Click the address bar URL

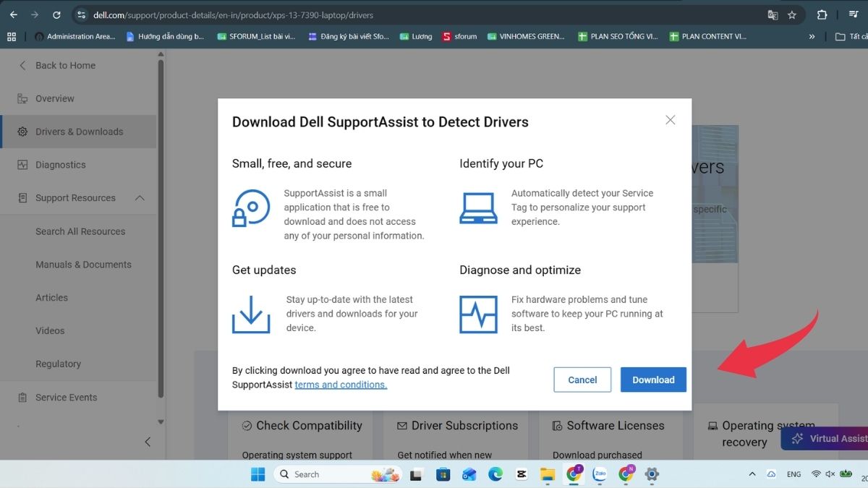coord(234,15)
